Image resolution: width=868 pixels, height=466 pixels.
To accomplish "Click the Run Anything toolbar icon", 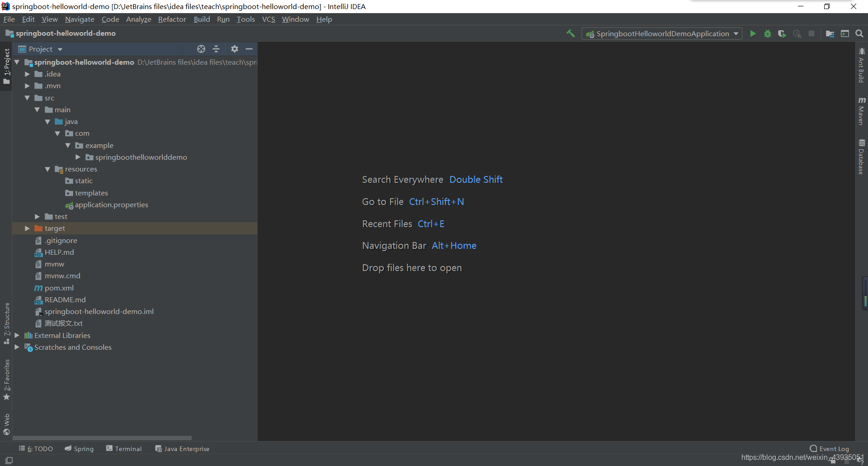I will [844, 33].
